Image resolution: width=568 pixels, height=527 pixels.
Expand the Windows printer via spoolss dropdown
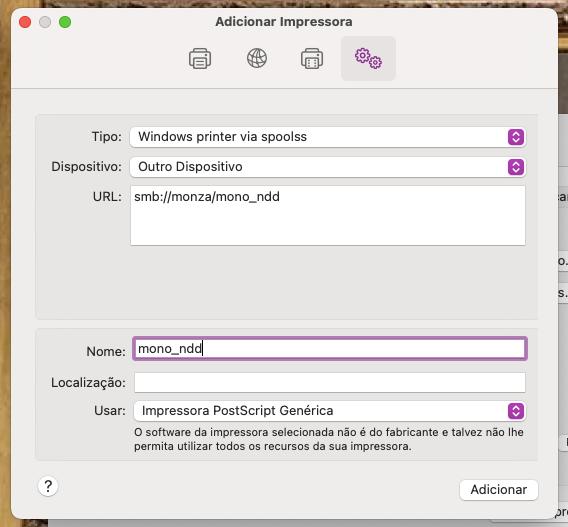pos(327,137)
